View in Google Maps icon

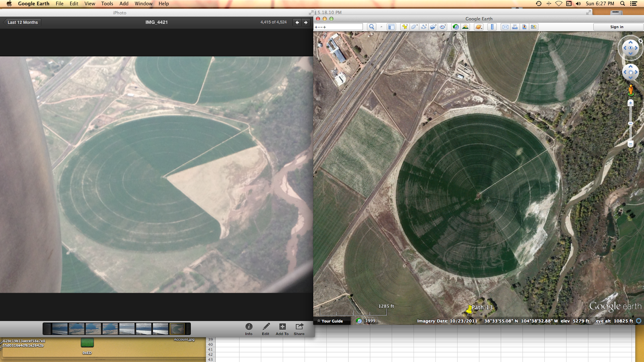[534, 27]
